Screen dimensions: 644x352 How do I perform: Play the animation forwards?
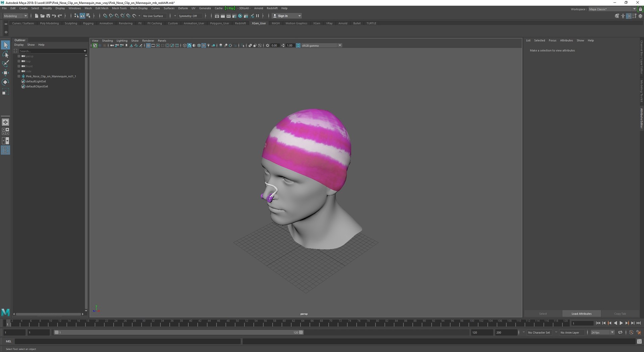pos(621,323)
